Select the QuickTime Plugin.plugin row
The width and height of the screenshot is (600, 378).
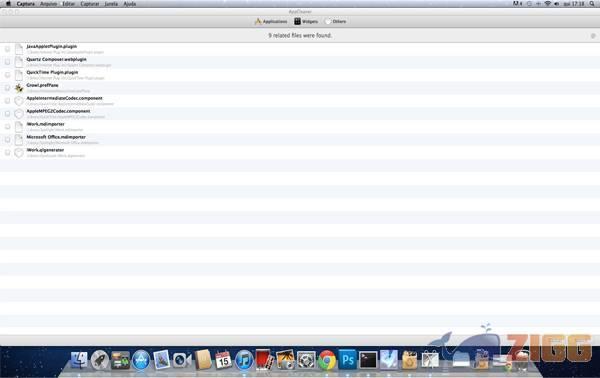tap(300, 75)
